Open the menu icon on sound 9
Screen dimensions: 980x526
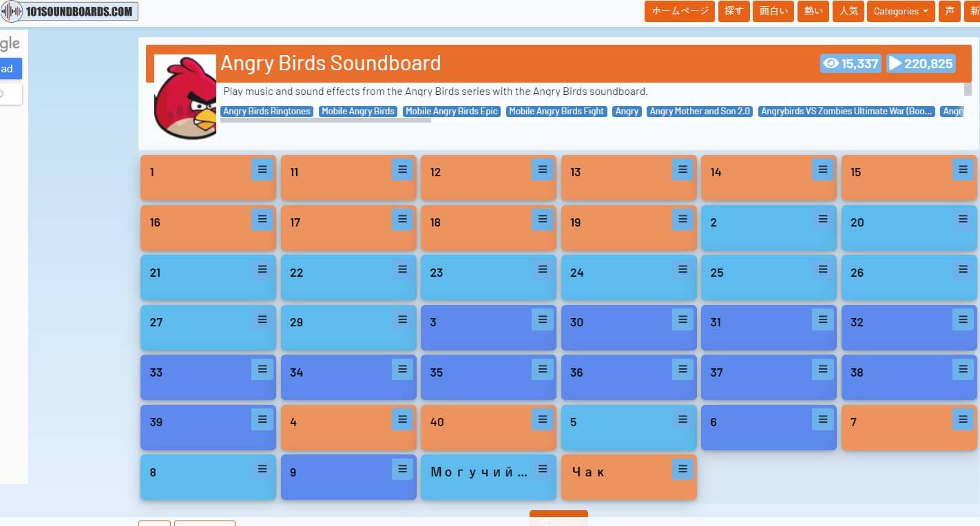[402, 470]
